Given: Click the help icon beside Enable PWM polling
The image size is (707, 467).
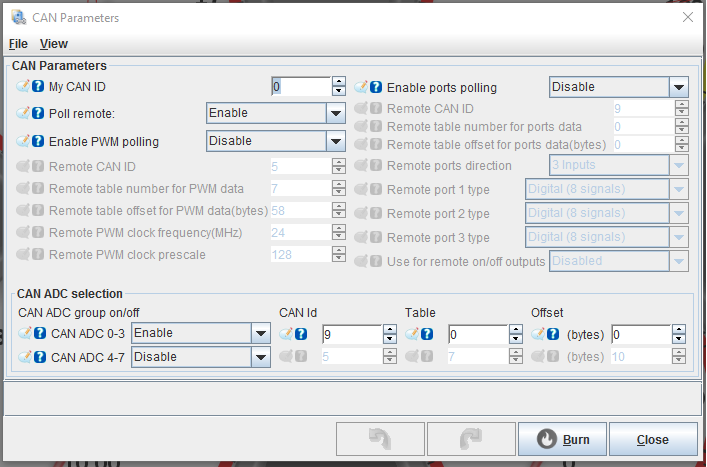Looking at the screenshot, I should click(x=39, y=141).
